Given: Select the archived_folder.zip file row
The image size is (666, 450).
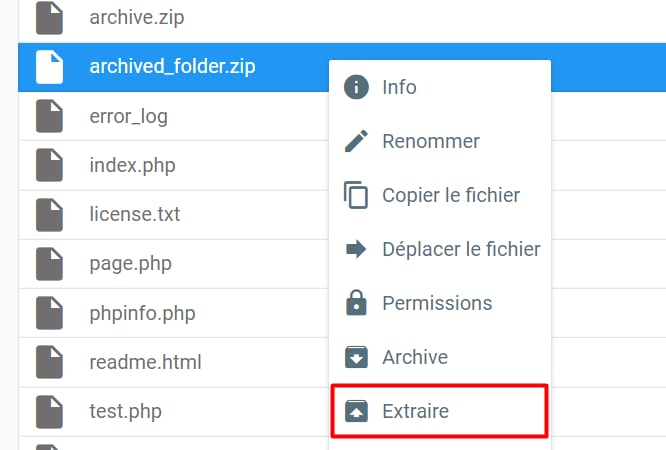Looking at the screenshot, I should (x=172, y=67).
